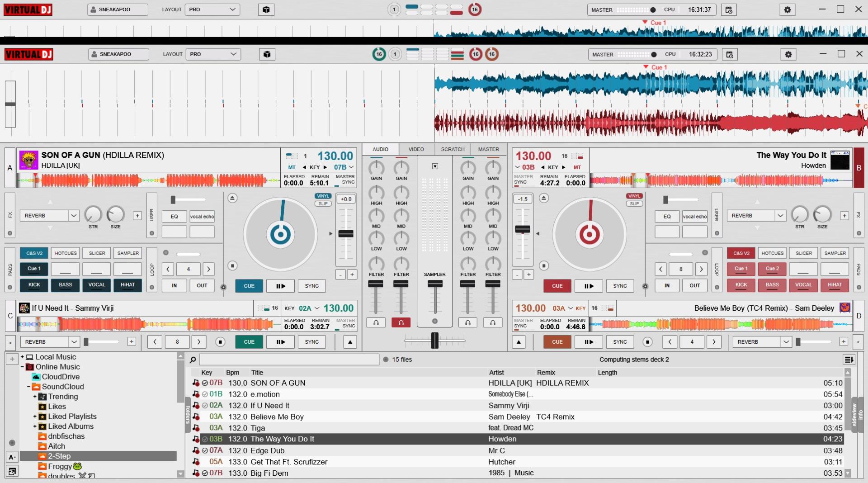Screen dimensions: 868x483
Task: Select deck A HOTCUES pad page
Action: pyautogui.click(x=66, y=253)
